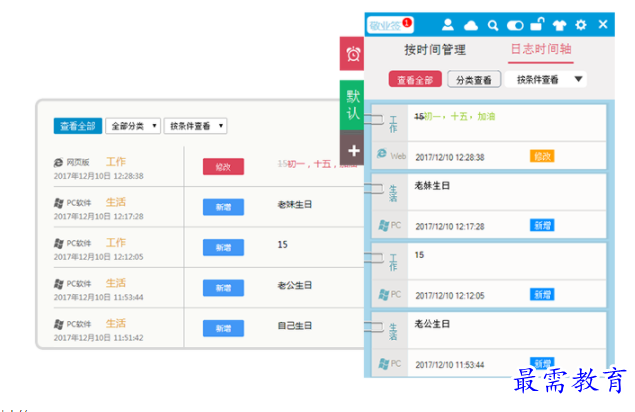Screen dimensions: 635x412
Task: Click 分类查看 button
Action: pyautogui.click(x=474, y=79)
